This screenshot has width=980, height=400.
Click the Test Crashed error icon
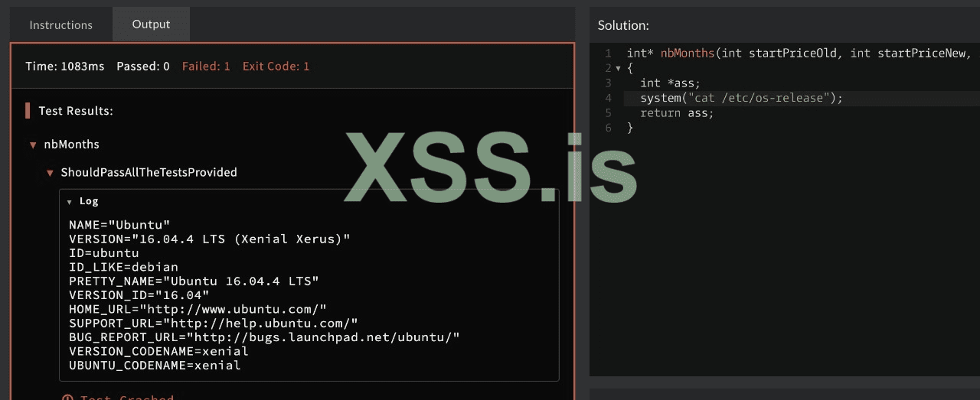point(67,398)
